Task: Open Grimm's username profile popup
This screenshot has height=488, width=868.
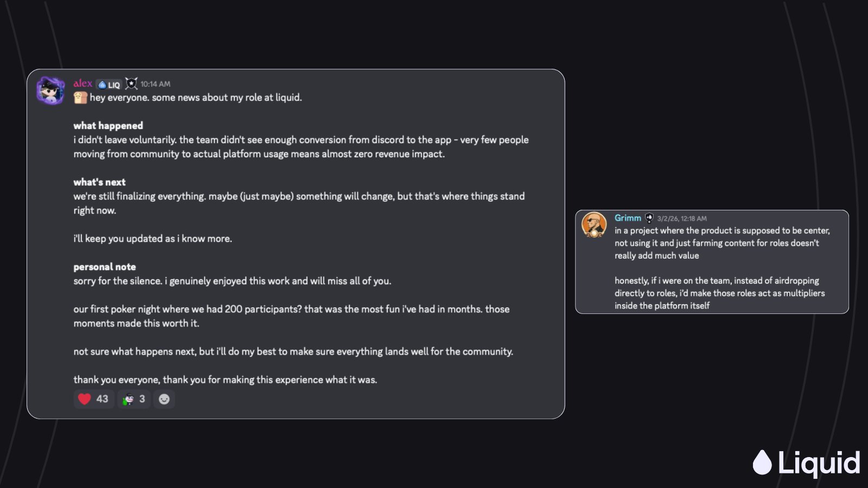Action: [628, 218]
